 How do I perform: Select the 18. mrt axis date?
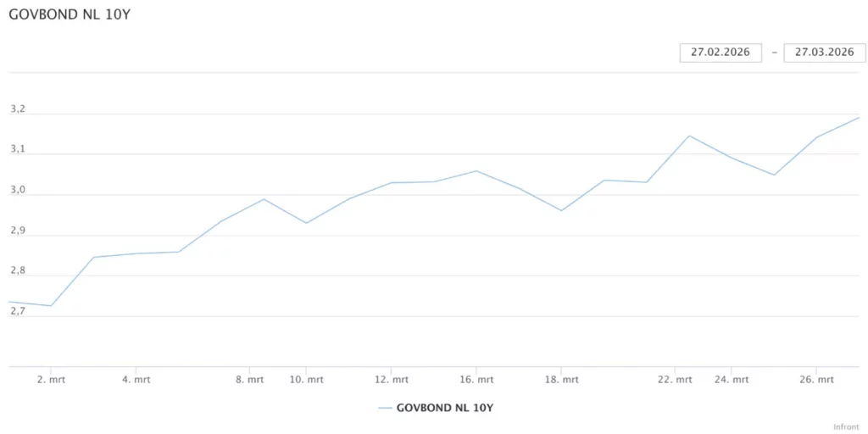(561, 380)
